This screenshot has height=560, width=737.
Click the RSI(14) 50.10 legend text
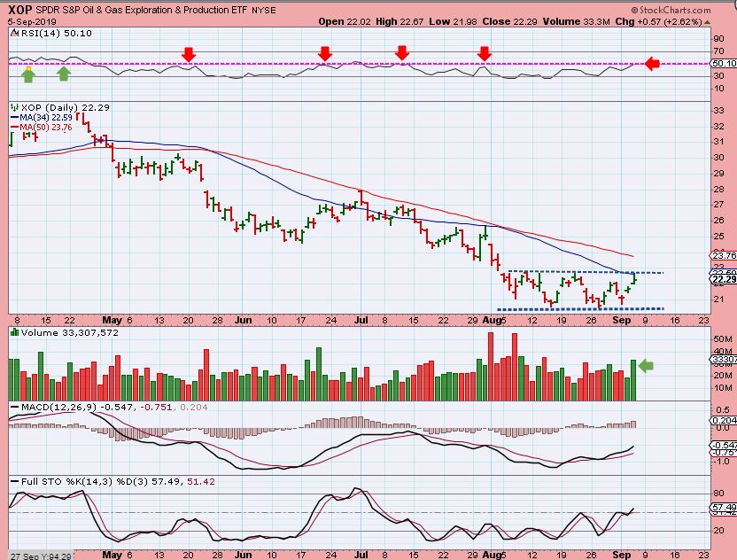[57, 33]
